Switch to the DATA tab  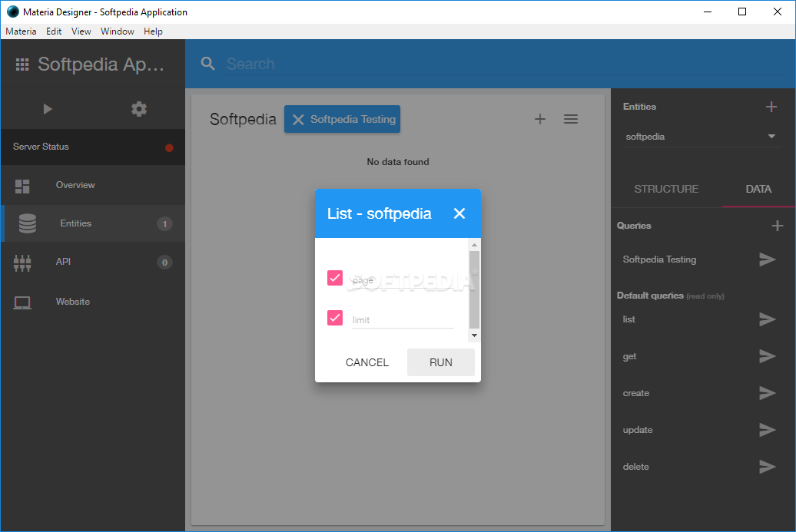758,189
